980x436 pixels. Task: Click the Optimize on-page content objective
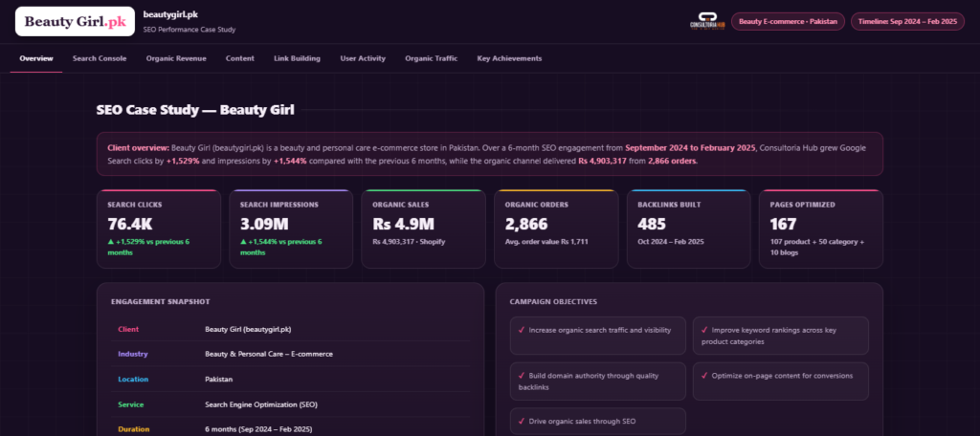click(x=781, y=381)
